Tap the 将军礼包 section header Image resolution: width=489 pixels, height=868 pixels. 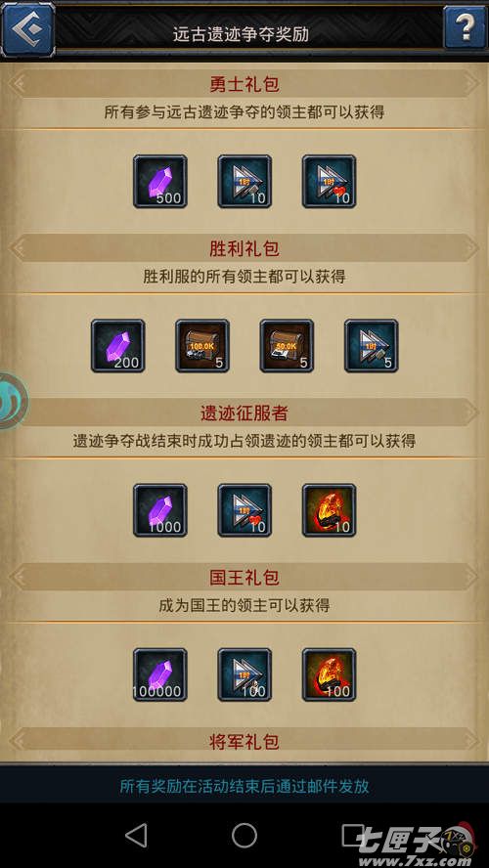click(244, 741)
